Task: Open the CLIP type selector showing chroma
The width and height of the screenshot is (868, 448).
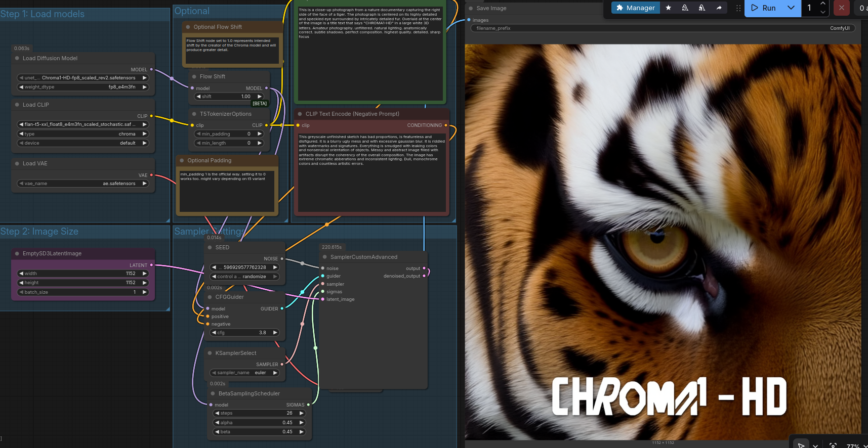Action: pos(83,134)
